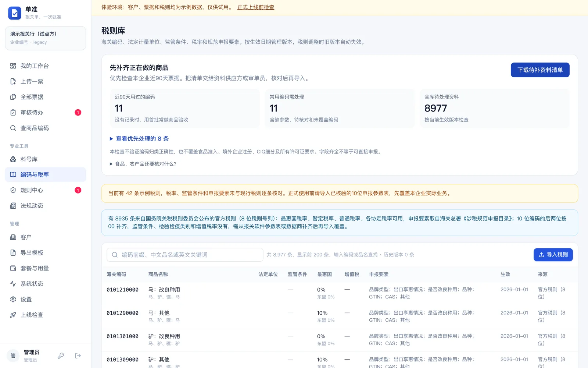This screenshot has height=368, width=588.
Task: Click the 海关编码 column header
Action: click(116, 274)
